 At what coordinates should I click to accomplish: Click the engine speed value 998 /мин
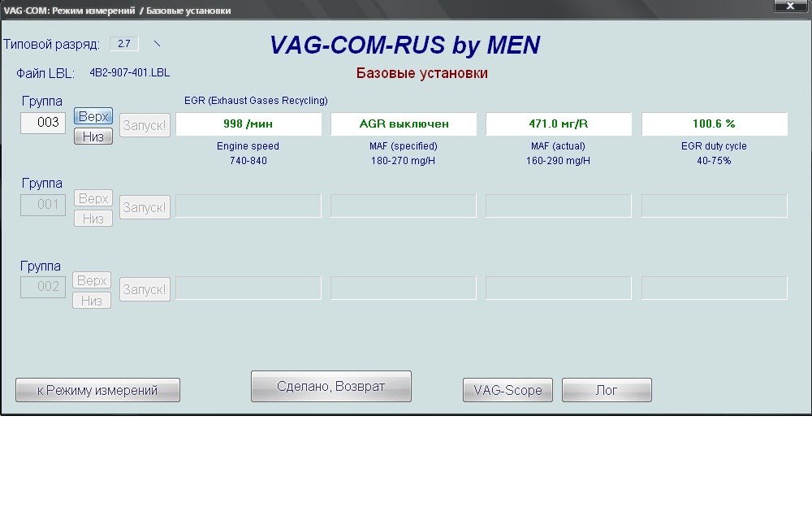pos(248,123)
